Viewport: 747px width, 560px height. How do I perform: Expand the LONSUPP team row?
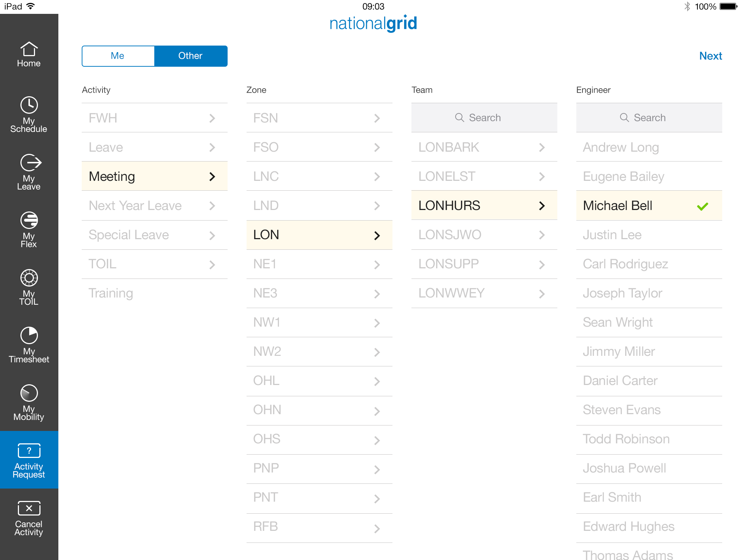[484, 264]
